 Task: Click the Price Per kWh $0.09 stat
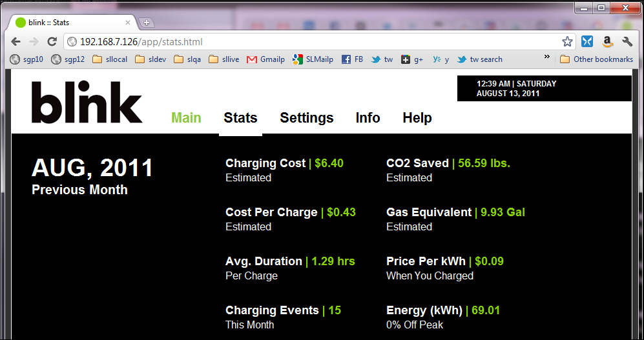click(x=445, y=261)
